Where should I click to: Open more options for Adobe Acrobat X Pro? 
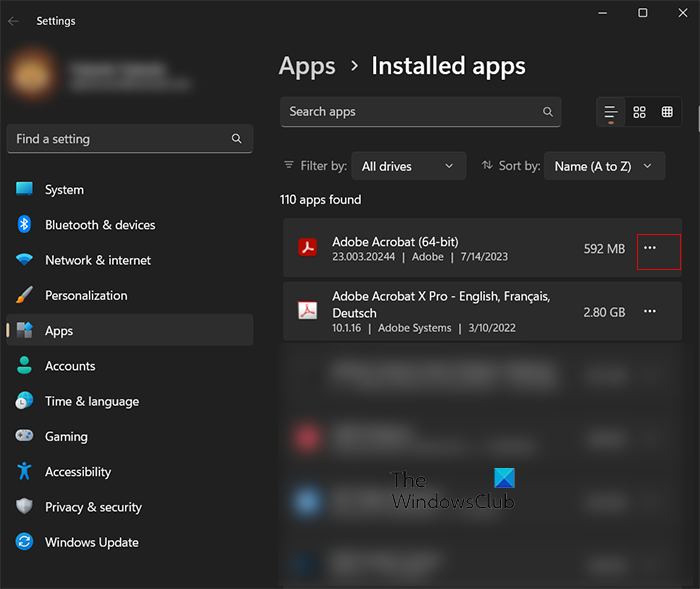click(x=650, y=312)
